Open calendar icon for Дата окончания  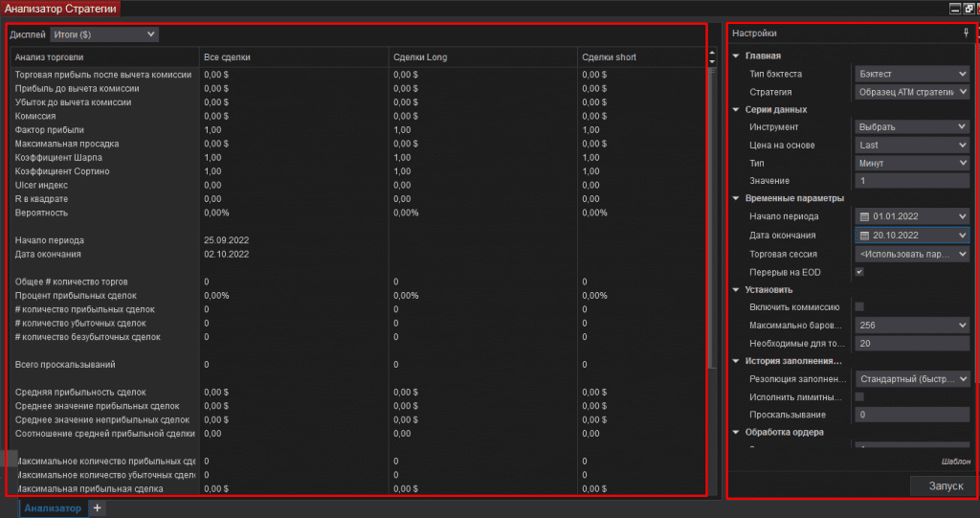click(864, 236)
